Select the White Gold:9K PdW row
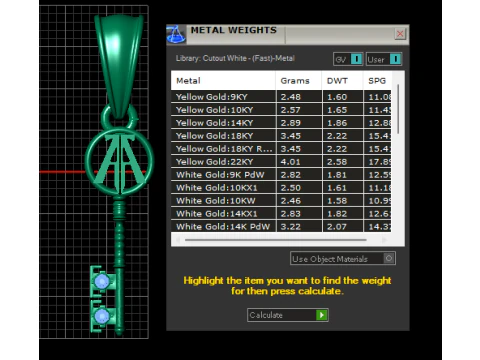 coord(281,175)
